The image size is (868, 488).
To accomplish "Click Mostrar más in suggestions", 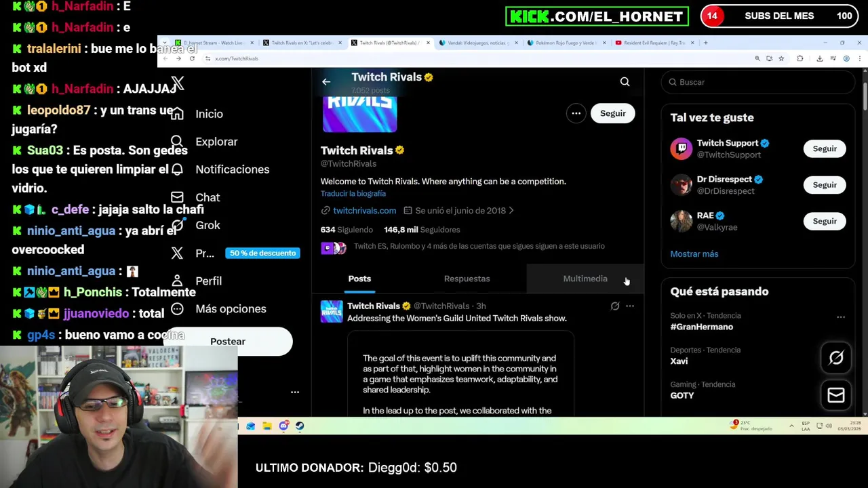I will click(x=694, y=253).
